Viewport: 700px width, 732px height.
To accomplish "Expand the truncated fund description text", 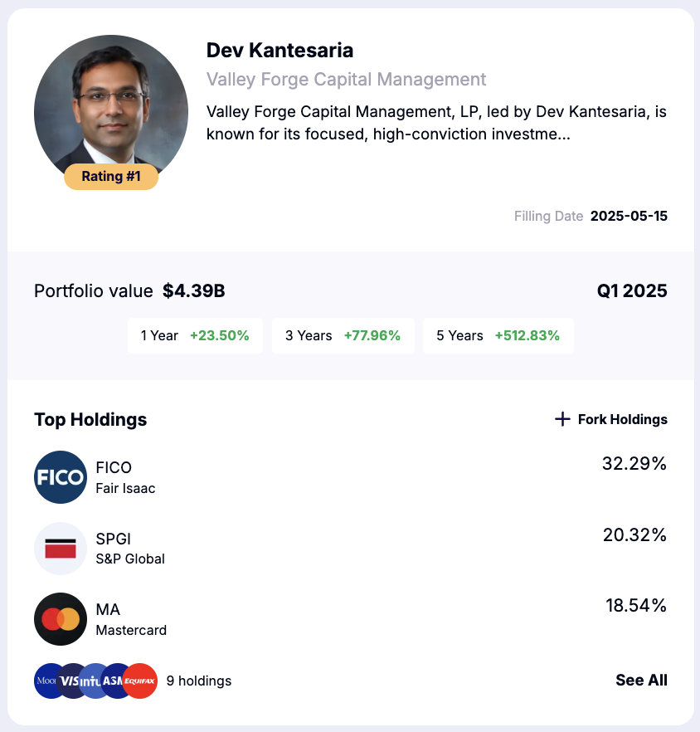I will (x=436, y=123).
